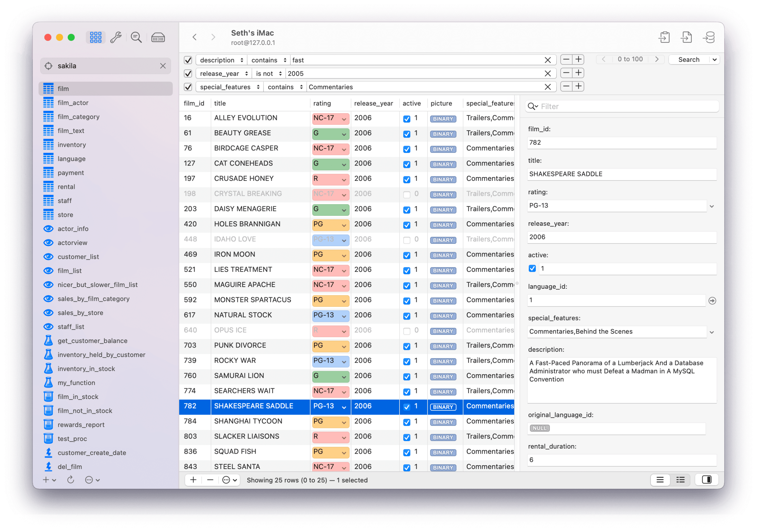
Task: Click the Search button
Action: 689,59
